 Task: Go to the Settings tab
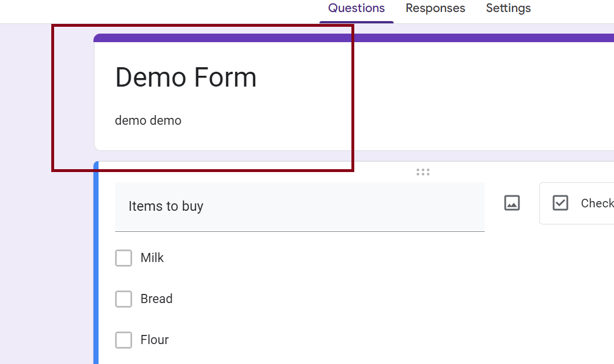[508, 9]
